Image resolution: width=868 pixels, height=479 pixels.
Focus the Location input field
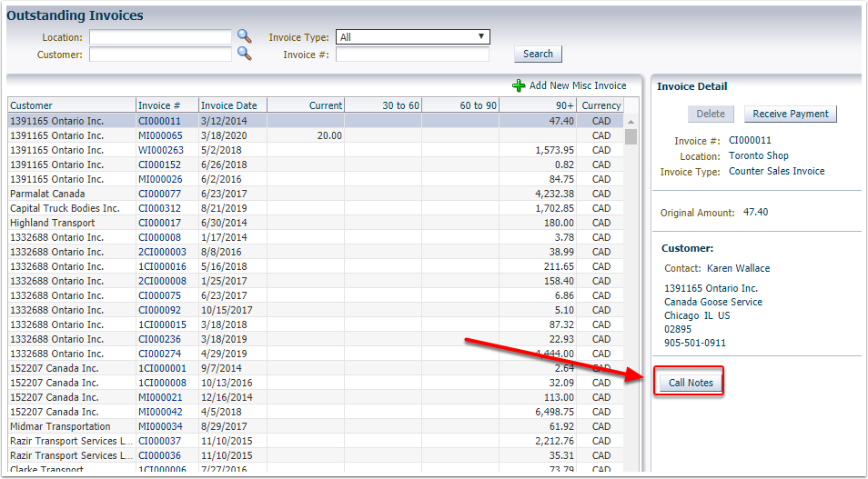[160, 37]
